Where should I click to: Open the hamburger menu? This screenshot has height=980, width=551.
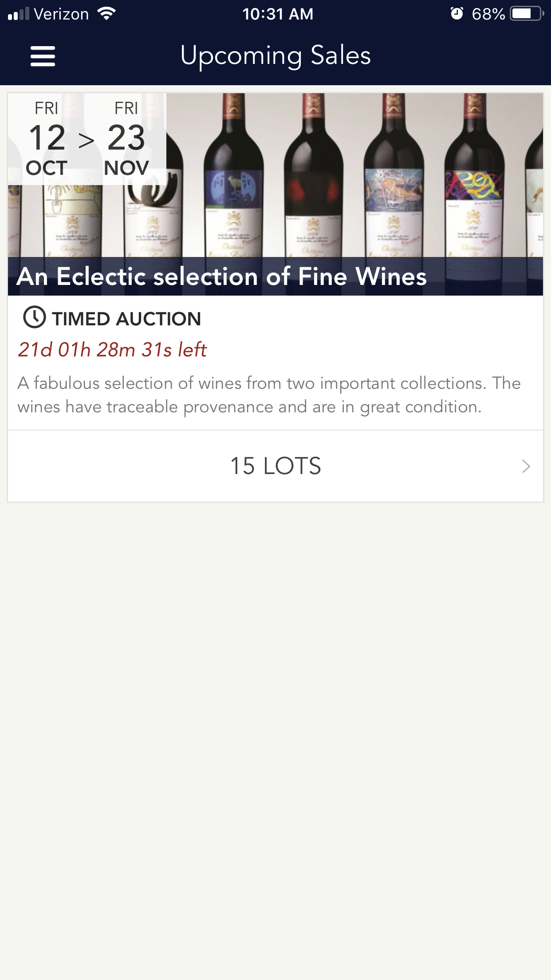tap(43, 56)
